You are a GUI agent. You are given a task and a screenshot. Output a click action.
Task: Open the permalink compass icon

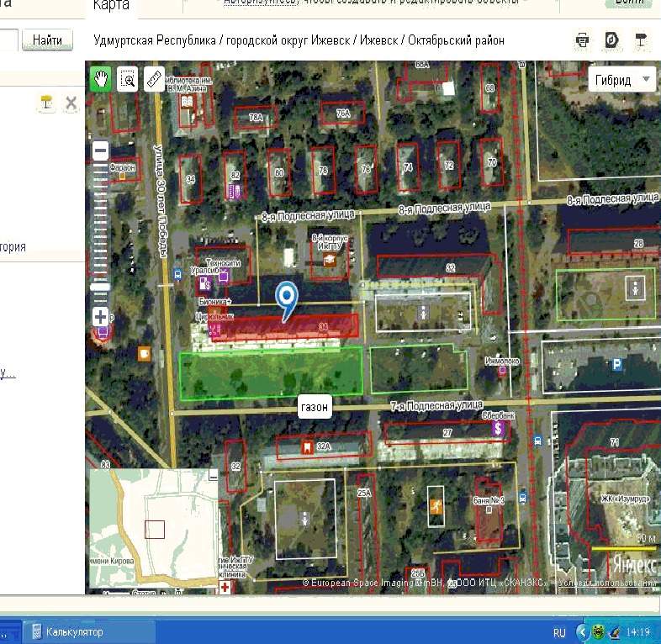pos(611,40)
